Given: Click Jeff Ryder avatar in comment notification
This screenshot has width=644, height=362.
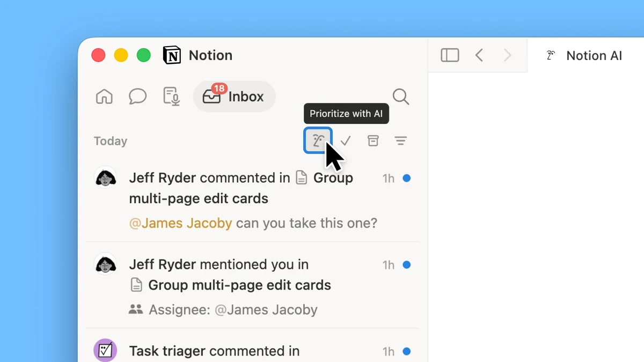Looking at the screenshot, I should (106, 178).
